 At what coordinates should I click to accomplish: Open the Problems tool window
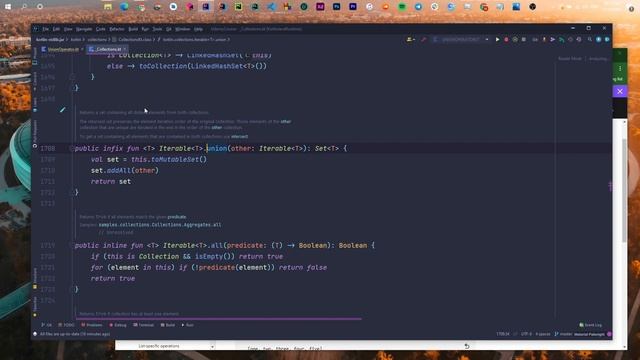click(92, 325)
